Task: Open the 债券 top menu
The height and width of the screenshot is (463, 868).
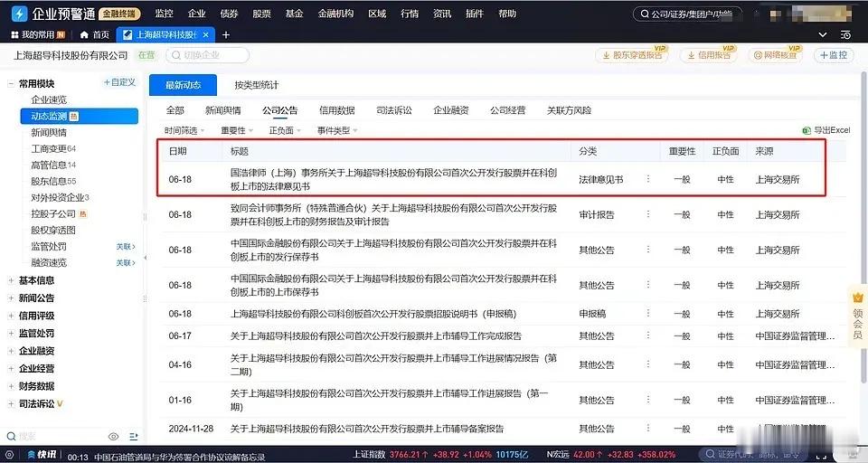Action: point(229,14)
